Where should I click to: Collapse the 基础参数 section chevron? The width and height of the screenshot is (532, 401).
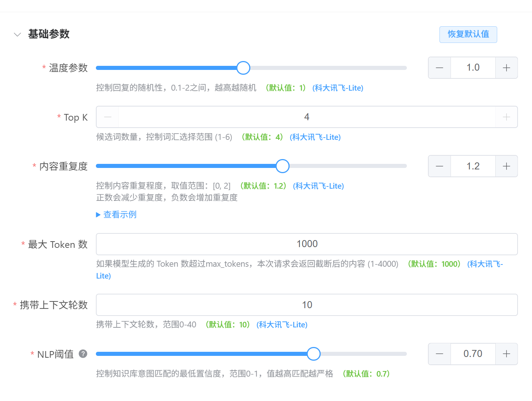17,34
